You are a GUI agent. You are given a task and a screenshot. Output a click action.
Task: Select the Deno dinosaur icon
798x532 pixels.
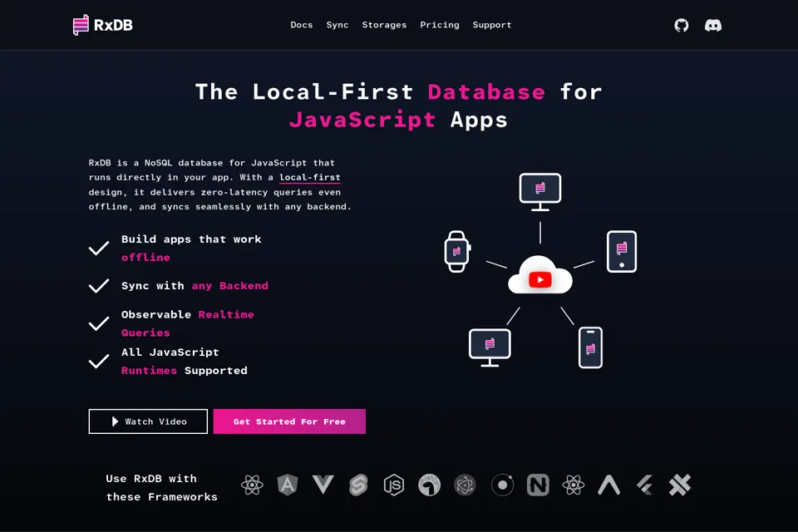[430, 485]
